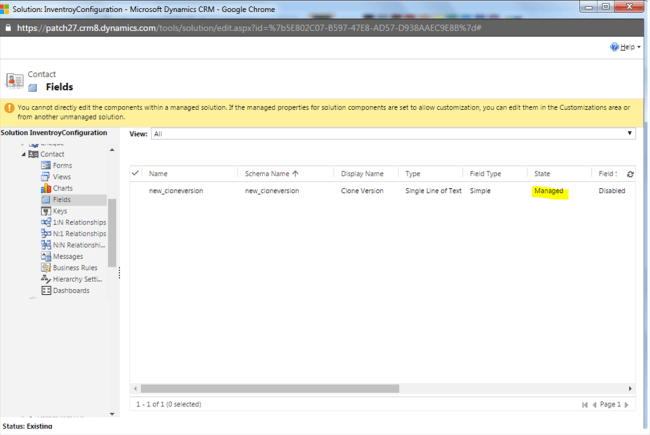650x435 pixels.
Task: Click the highlighted Managed state cell
Action: pyautogui.click(x=549, y=191)
